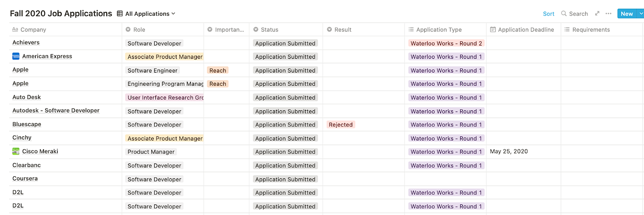Click the Cisco Meraki logo icon
644x215 pixels.
tap(16, 151)
